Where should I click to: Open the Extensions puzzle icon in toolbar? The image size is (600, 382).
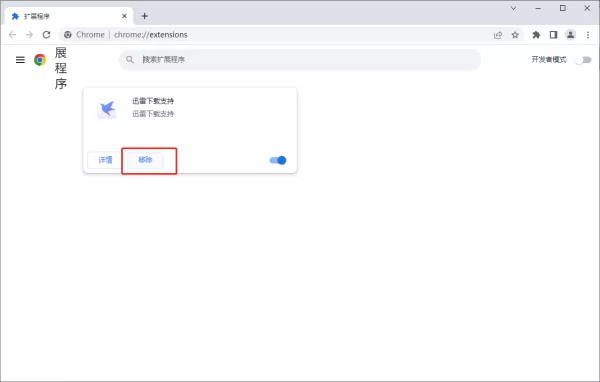(536, 35)
